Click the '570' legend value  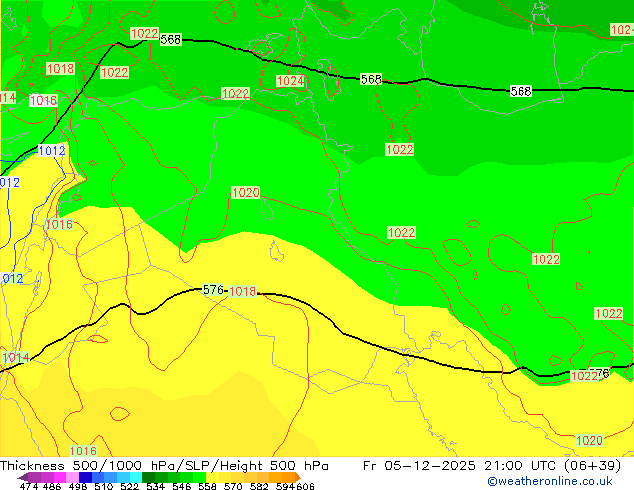[233, 486]
